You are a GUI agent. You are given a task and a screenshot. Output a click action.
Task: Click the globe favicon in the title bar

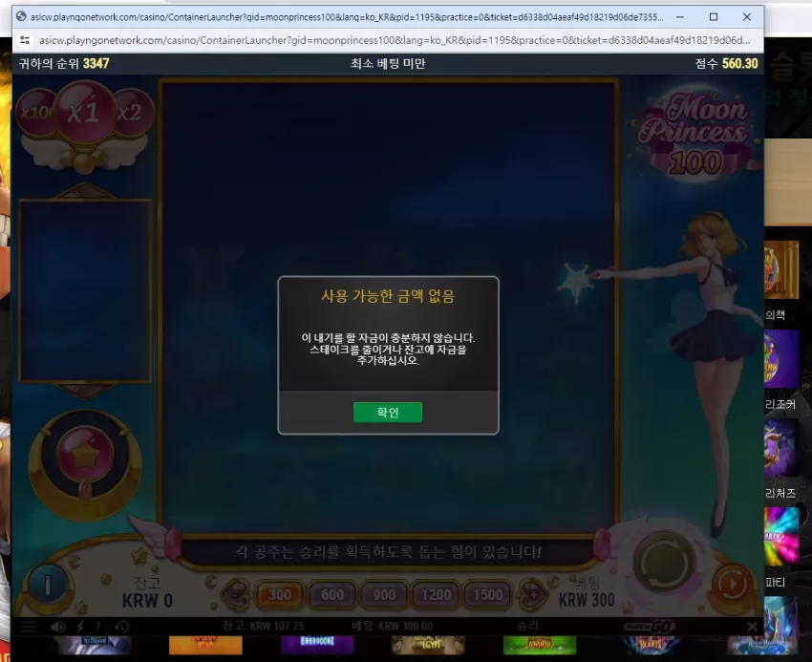[x=21, y=16]
